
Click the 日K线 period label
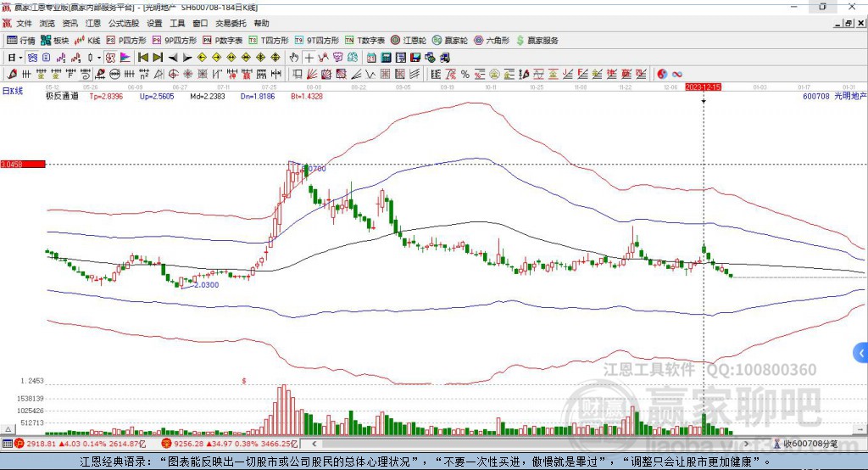(13, 91)
